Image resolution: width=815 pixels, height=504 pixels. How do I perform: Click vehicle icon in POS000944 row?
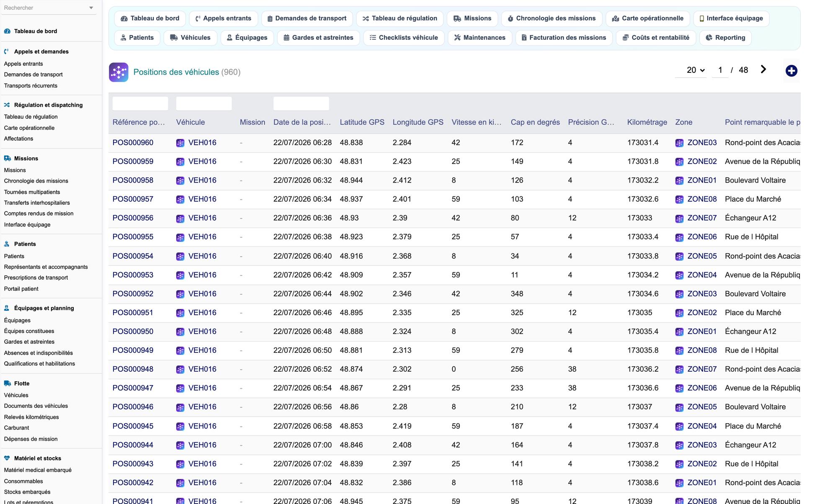(x=180, y=445)
